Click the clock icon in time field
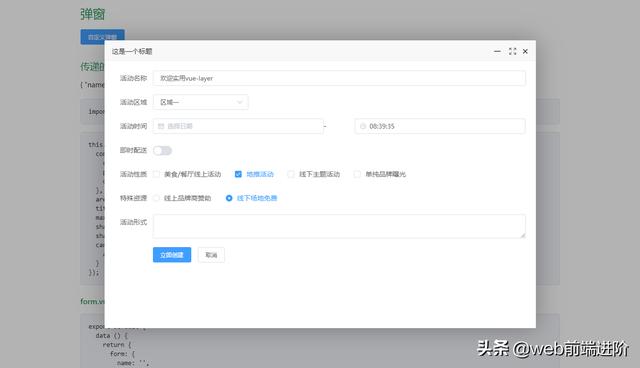Screen dimensions: 640x368 click(x=363, y=126)
